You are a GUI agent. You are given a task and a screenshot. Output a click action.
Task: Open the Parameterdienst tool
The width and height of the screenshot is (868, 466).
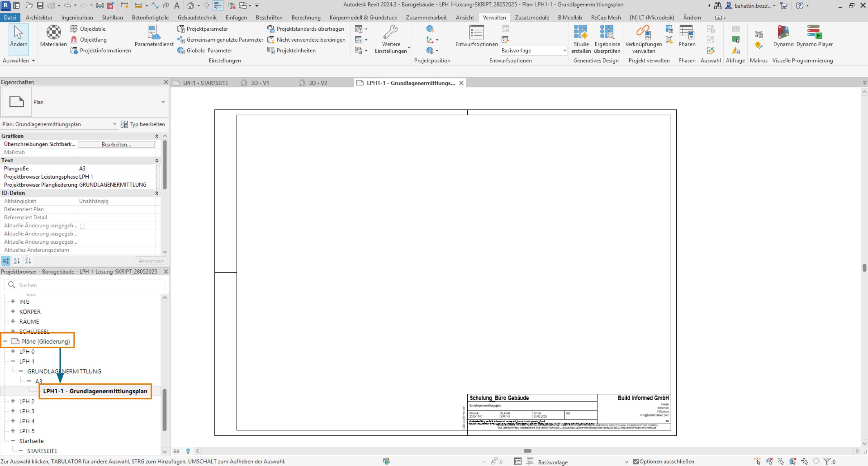(x=154, y=36)
